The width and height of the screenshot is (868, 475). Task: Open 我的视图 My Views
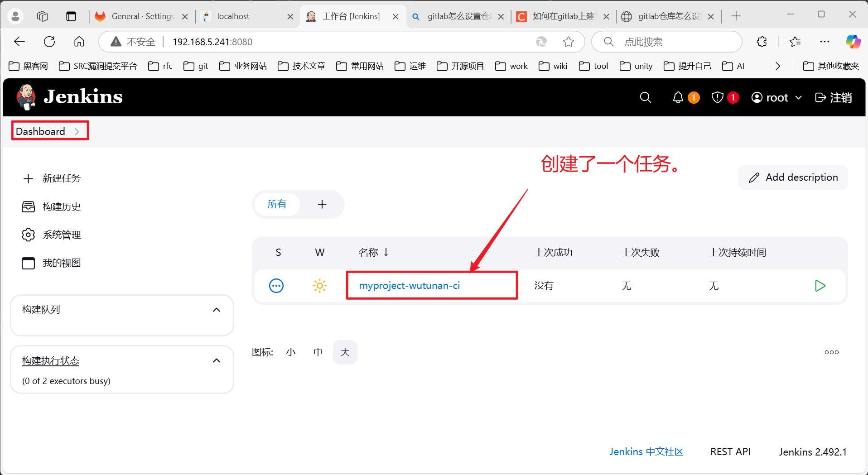click(52, 263)
